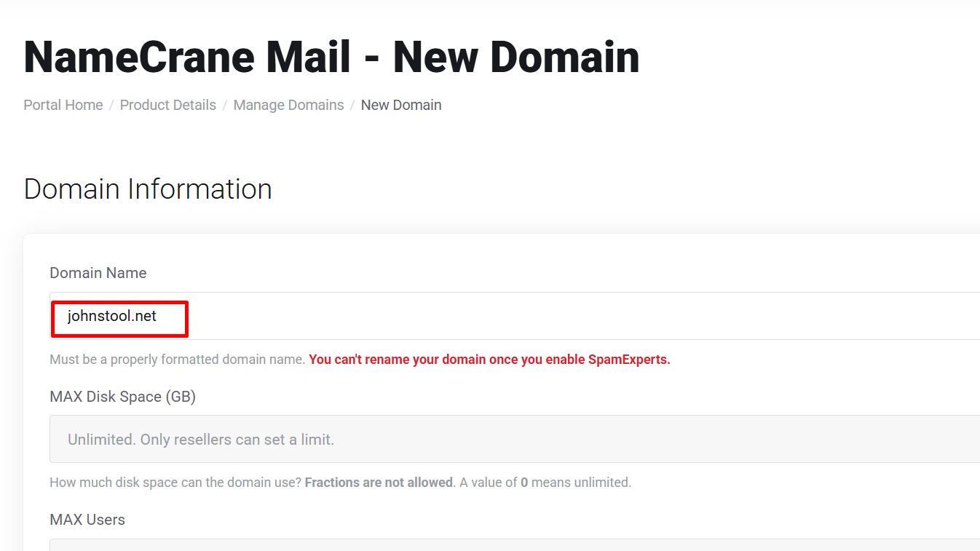Click the Domain Information section heading
980x551 pixels.
coord(148,189)
